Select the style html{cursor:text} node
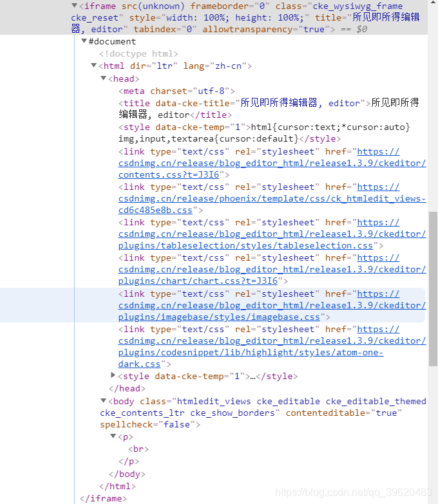This screenshot has width=438, height=504. click(264, 133)
